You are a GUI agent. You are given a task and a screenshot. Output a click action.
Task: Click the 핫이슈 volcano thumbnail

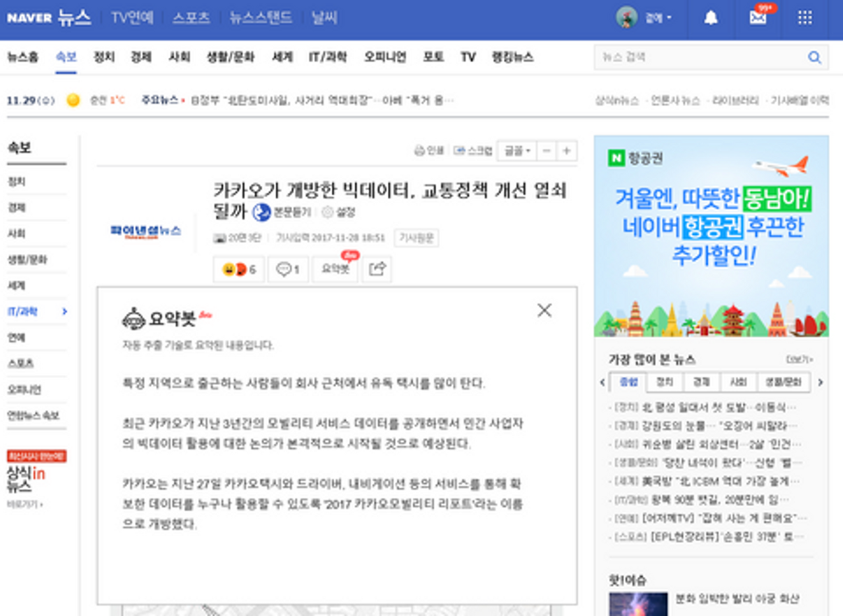pyautogui.click(x=638, y=604)
